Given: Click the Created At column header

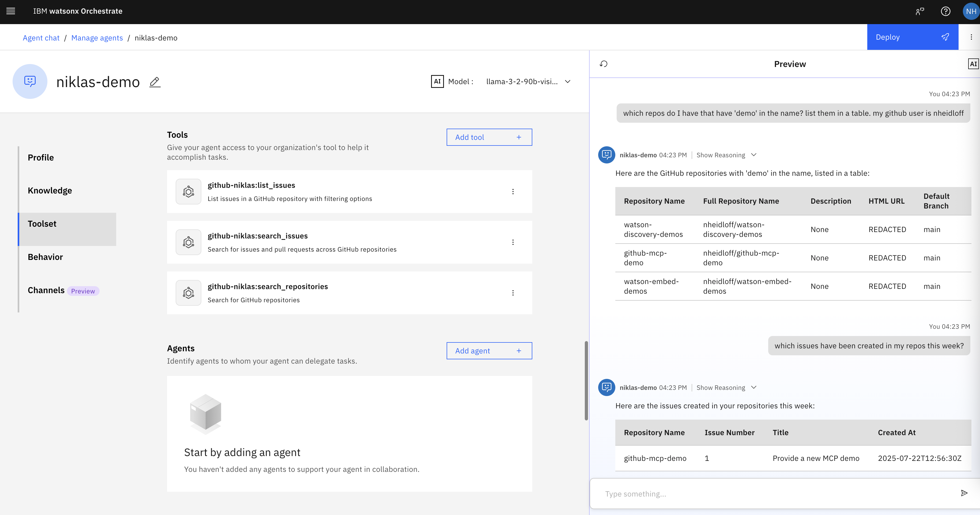Looking at the screenshot, I should coord(897,432).
